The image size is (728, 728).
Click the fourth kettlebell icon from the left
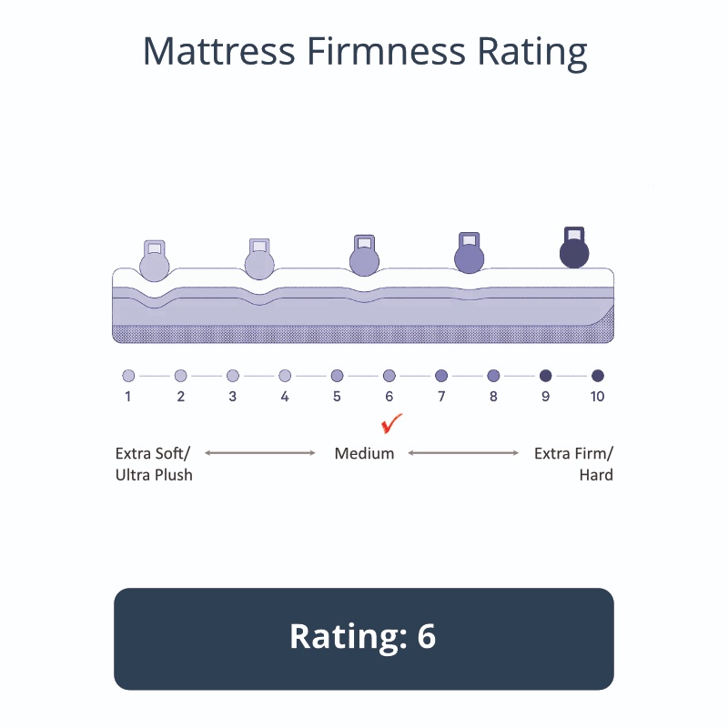pyautogui.click(x=469, y=253)
